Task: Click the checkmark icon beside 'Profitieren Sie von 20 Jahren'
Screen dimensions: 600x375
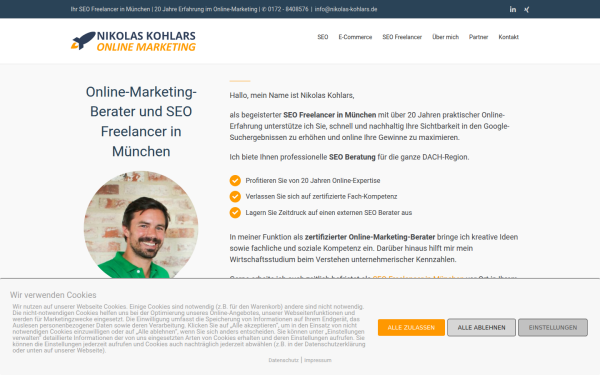Action: click(x=235, y=180)
